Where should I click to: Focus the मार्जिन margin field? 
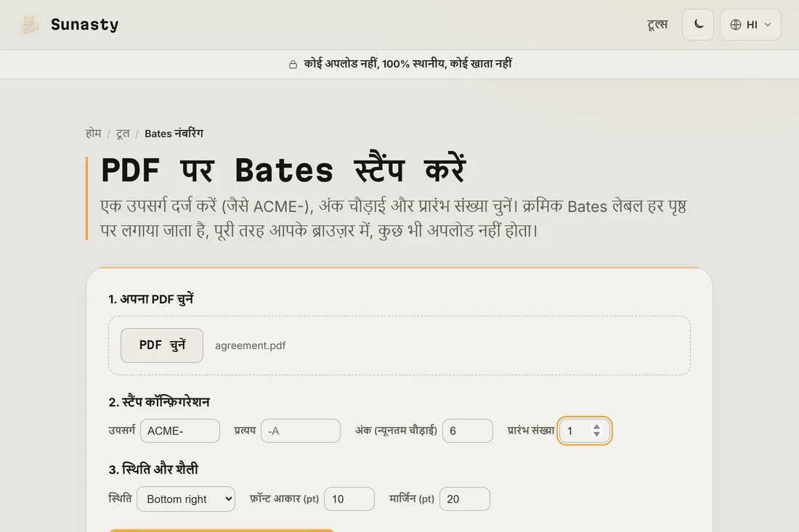pos(465,499)
